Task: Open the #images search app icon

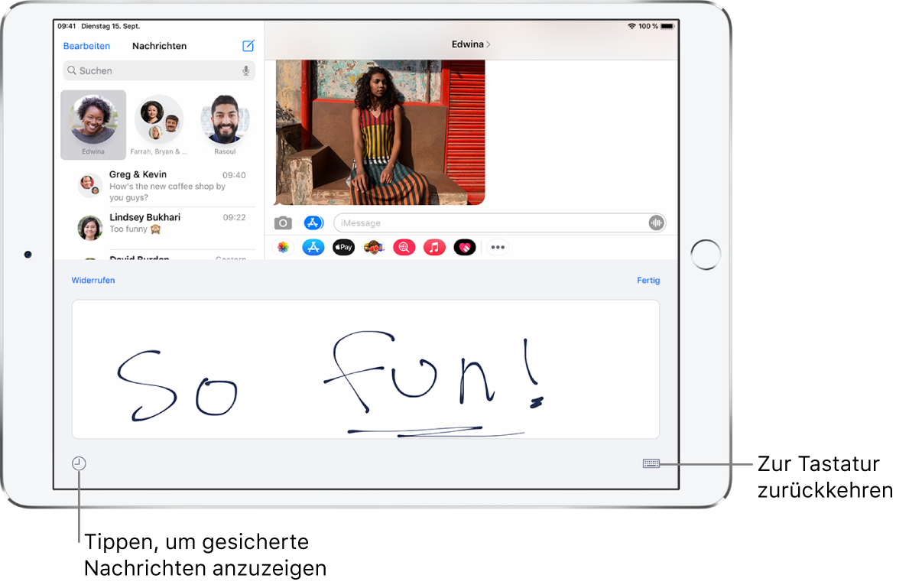Action: click(x=404, y=248)
